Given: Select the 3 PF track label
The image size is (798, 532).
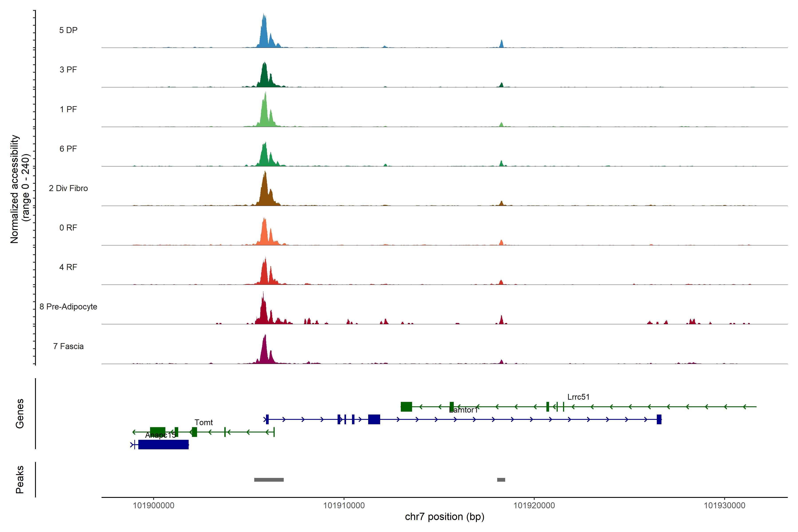Looking at the screenshot, I should (x=68, y=70).
